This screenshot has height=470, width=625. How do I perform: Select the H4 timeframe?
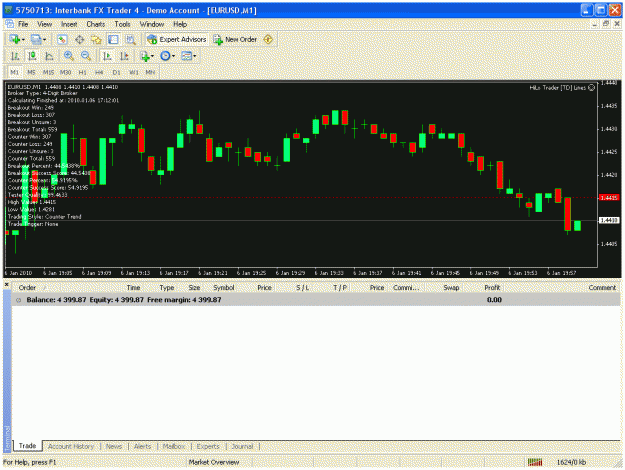(99, 73)
